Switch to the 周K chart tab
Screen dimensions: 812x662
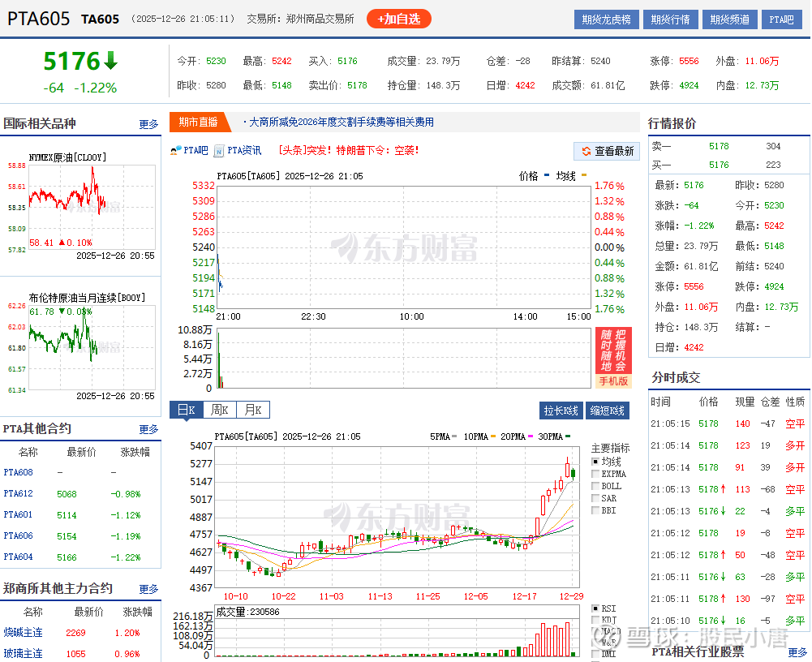[220, 410]
